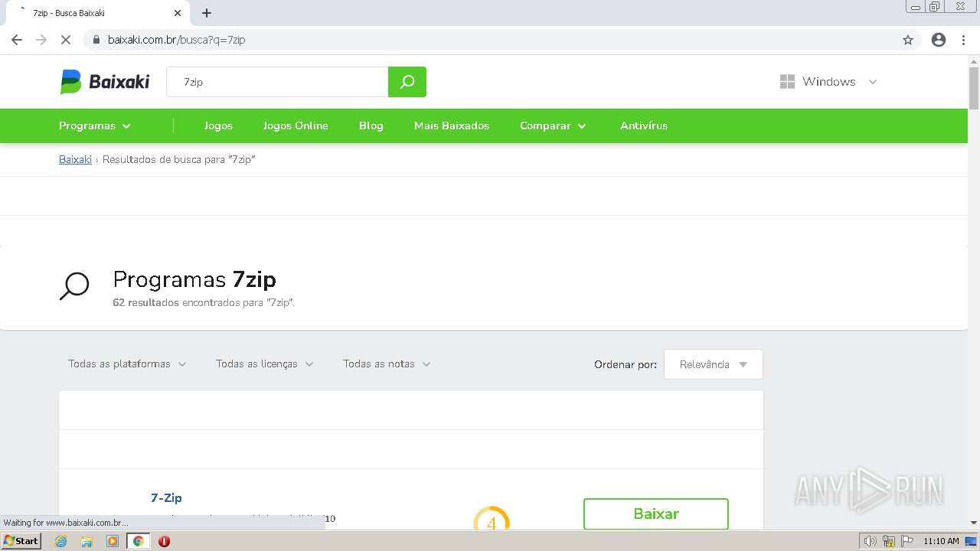Open the Relevância sort dropdown

point(714,364)
